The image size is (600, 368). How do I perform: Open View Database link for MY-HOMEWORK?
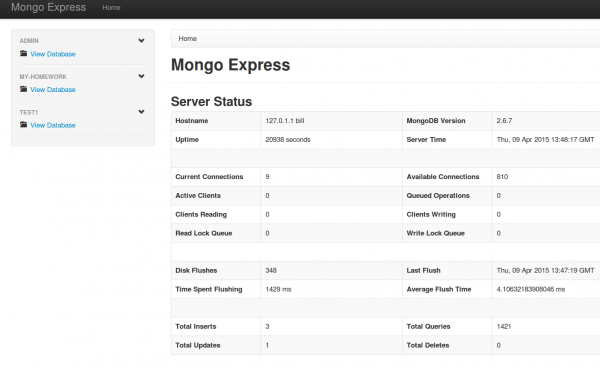click(x=53, y=90)
